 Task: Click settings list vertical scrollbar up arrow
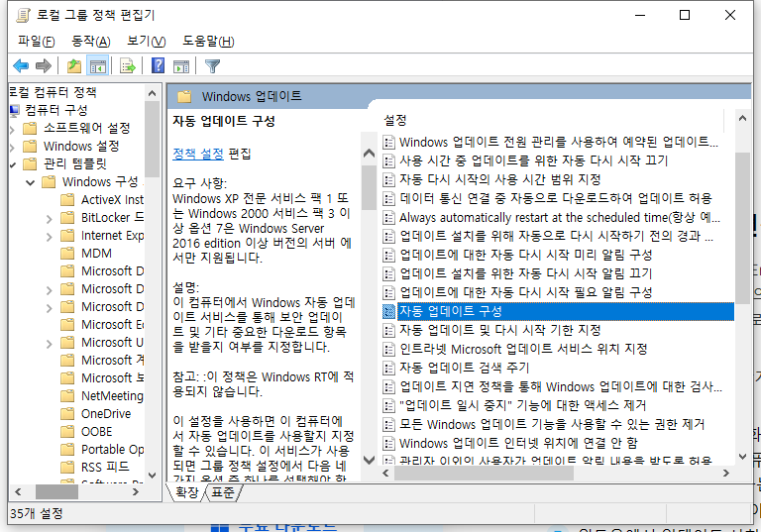click(742, 118)
